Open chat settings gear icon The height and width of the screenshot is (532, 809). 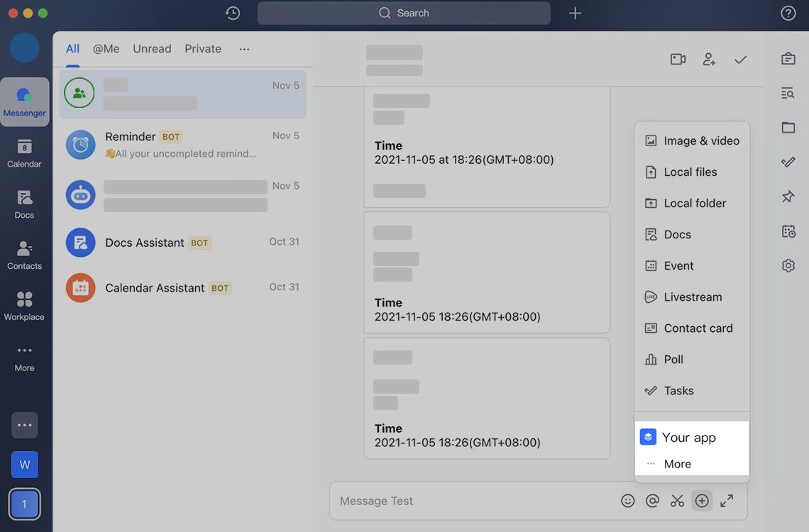point(788,265)
